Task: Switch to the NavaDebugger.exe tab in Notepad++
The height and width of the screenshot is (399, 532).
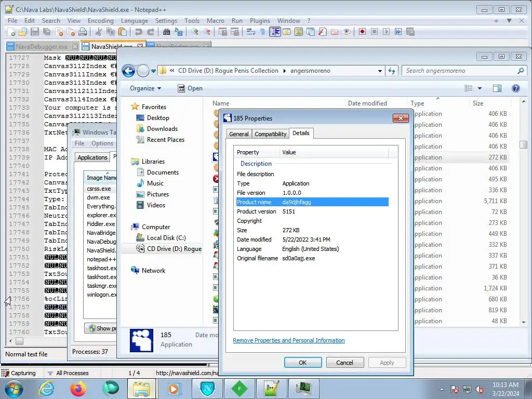Action: 42,46
